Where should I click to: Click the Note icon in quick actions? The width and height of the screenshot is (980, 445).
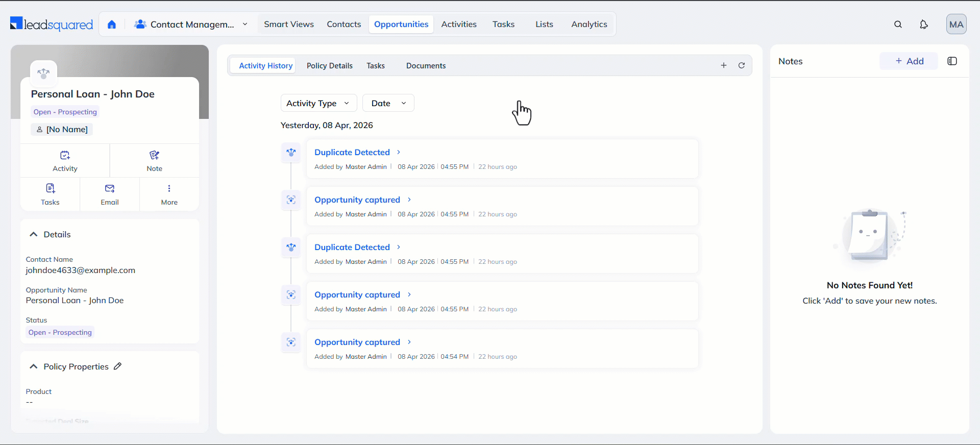(154, 156)
